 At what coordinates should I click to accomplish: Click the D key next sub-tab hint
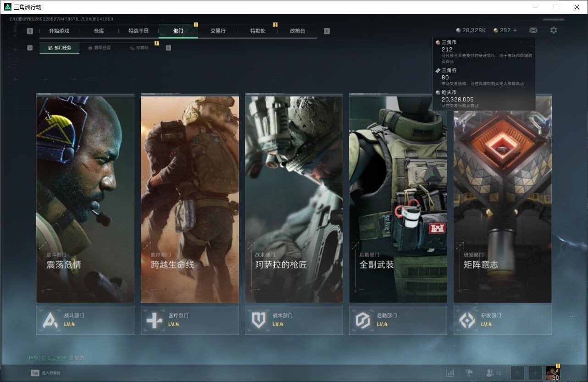[x=168, y=48]
